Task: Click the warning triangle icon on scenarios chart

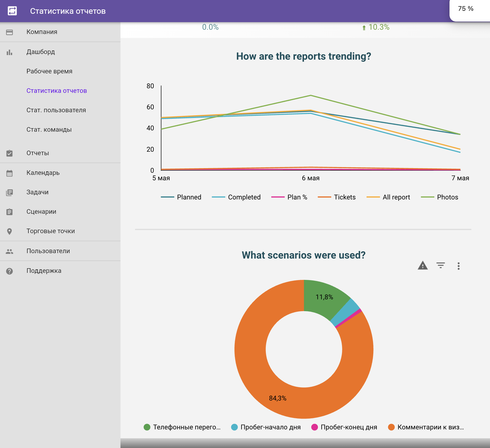Action: (423, 266)
